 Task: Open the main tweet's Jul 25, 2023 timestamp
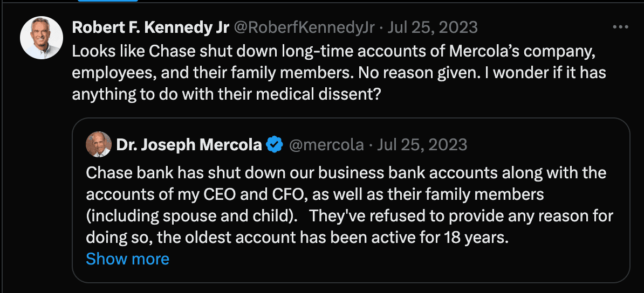tap(430, 27)
